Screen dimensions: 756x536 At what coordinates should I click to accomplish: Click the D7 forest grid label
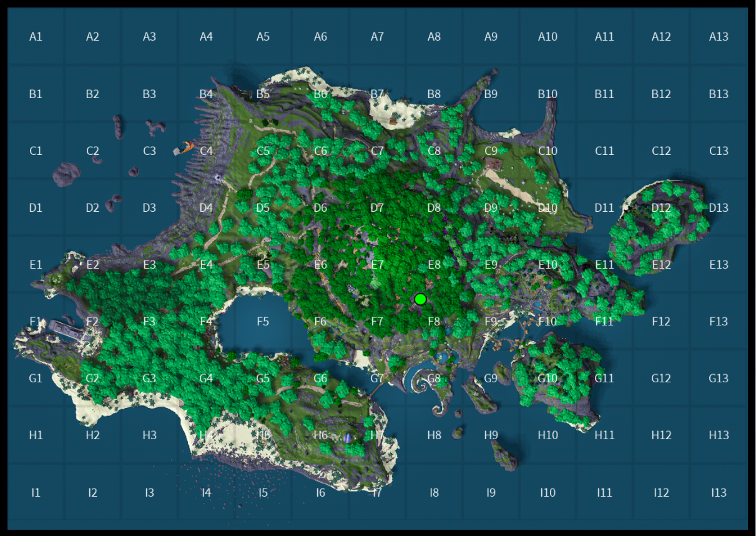[x=377, y=208]
